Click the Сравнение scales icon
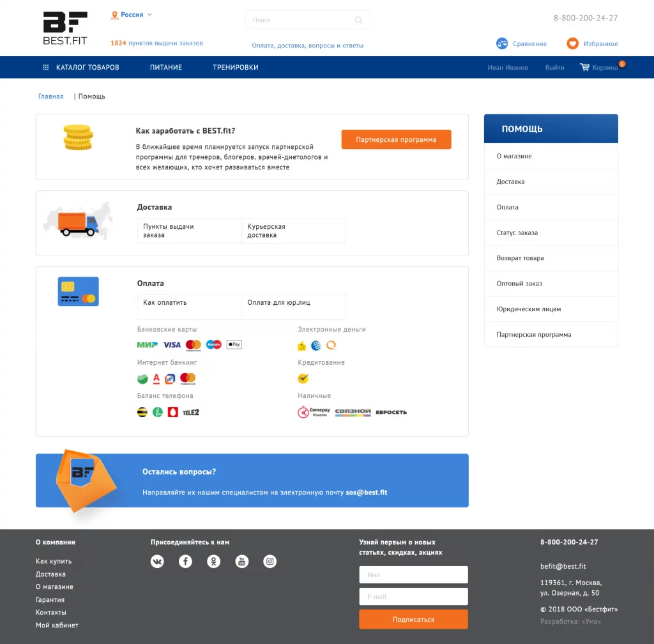 tap(502, 43)
